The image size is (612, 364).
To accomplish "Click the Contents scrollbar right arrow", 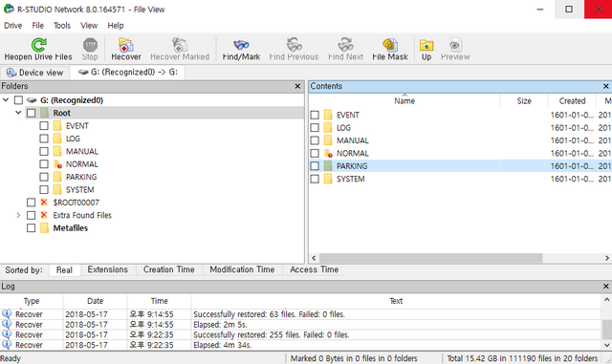I will pos(606,258).
